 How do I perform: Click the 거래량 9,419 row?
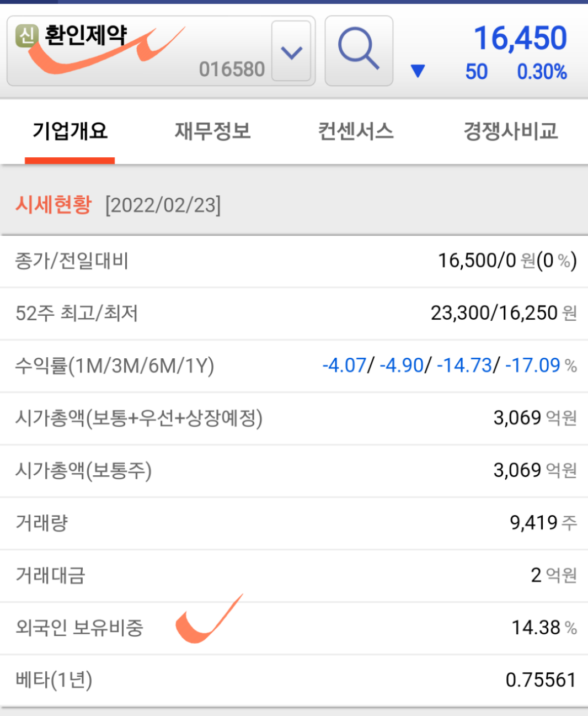coord(294,523)
